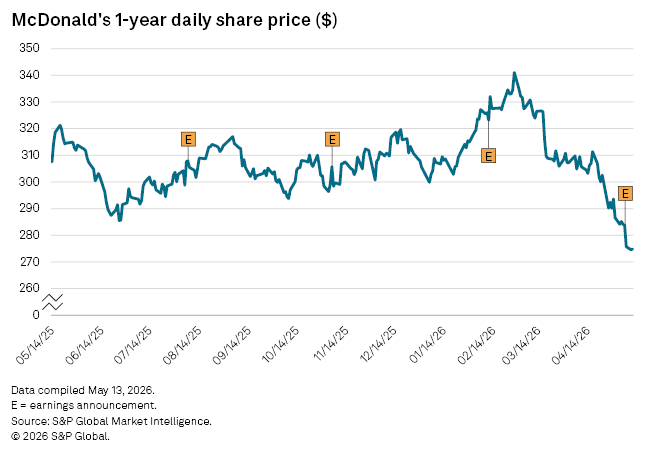The height and width of the screenshot is (452, 660).
Task: Click the 05/14/25 date label
Action: (36, 345)
